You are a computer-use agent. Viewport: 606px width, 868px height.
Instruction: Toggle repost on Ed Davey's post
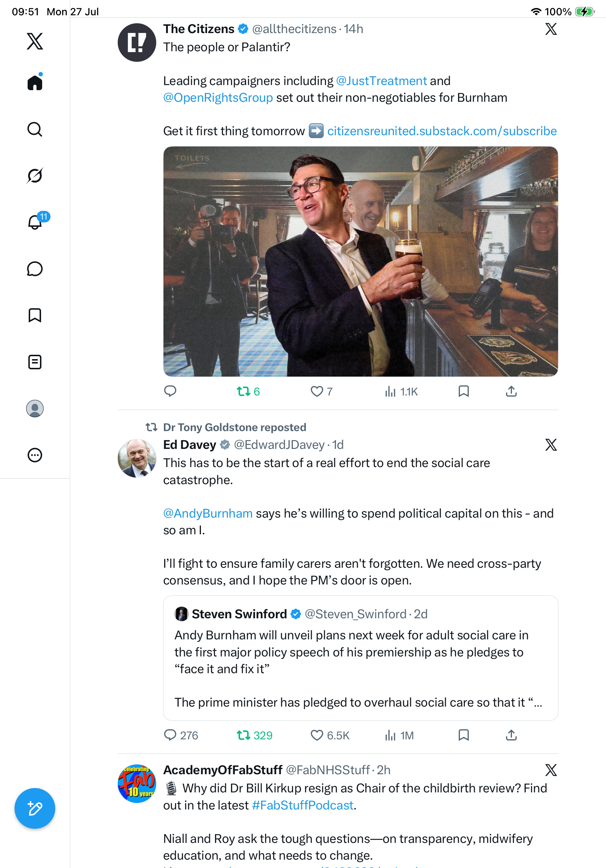tap(254, 735)
